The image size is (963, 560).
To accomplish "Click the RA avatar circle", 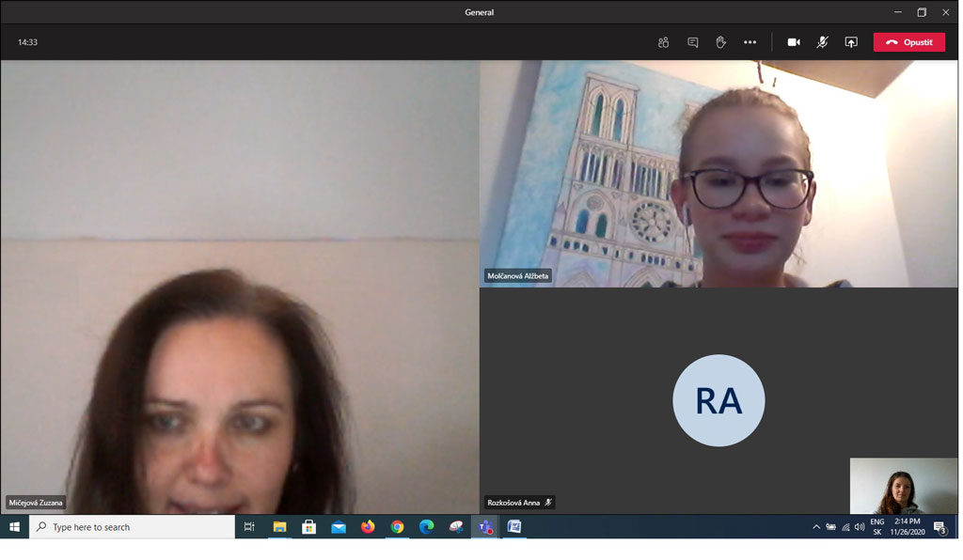I will pos(718,400).
